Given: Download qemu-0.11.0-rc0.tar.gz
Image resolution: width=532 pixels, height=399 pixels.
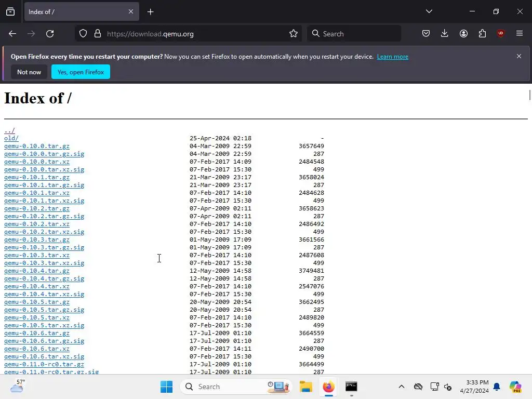Looking at the screenshot, I should coord(44,364).
